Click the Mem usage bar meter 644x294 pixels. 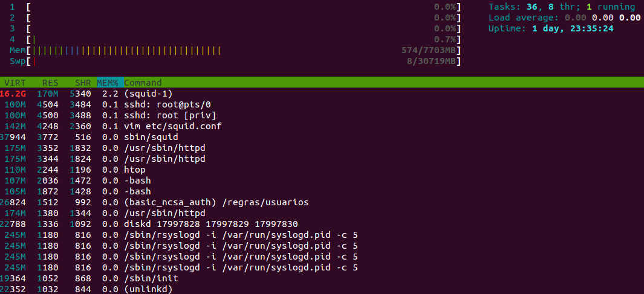click(235, 51)
